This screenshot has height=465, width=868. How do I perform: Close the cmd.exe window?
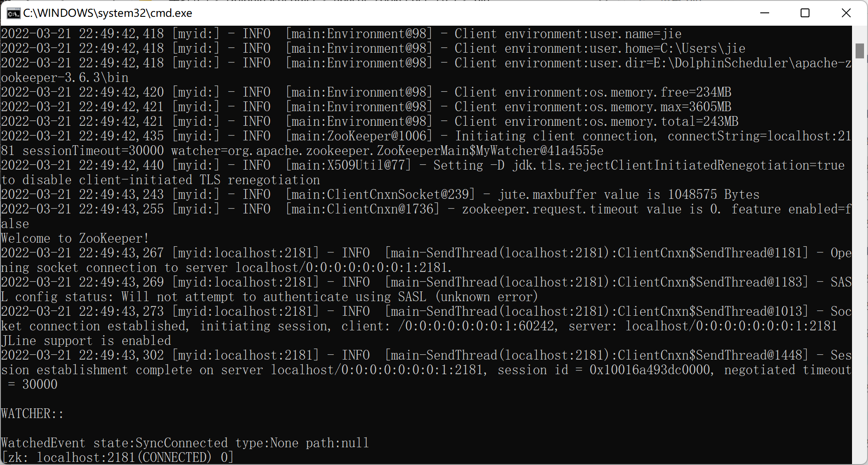846,13
